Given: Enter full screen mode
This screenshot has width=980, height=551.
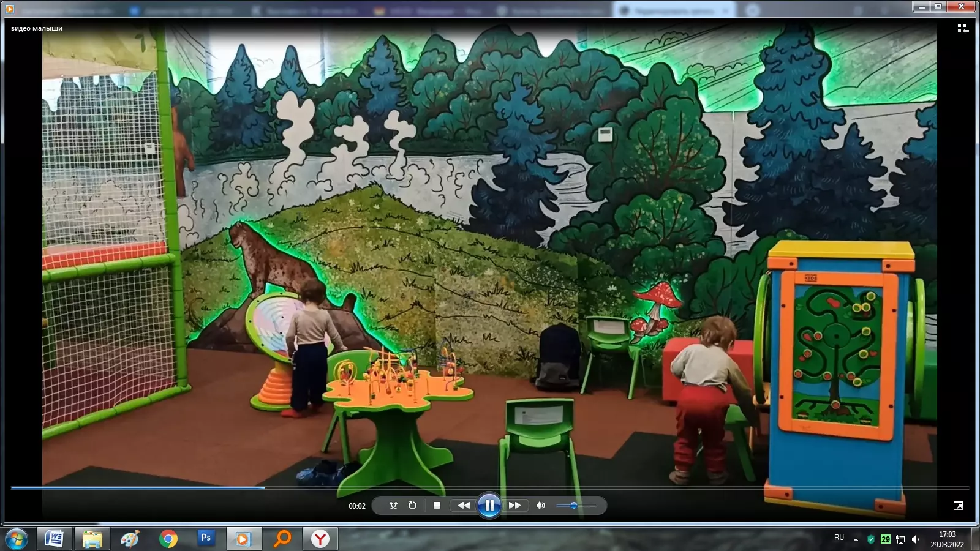Looking at the screenshot, I should tap(958, 506).
